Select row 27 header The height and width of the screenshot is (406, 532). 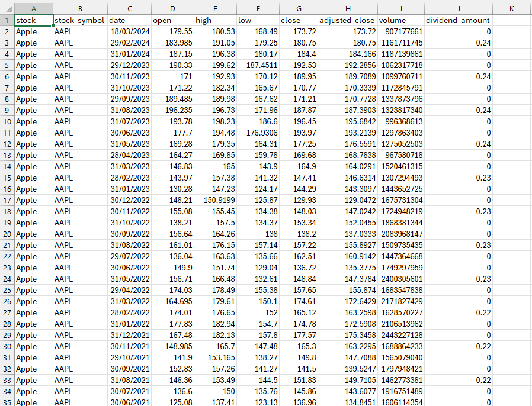point(7,312)
